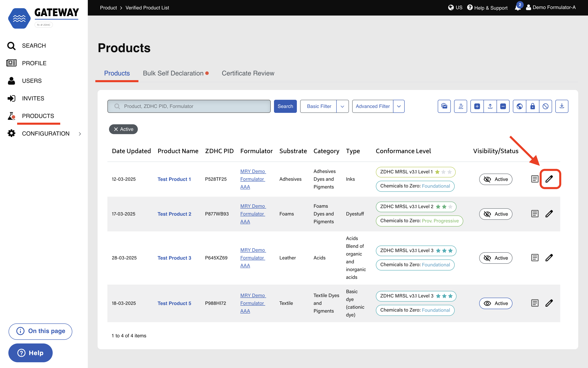
Task: Select the Products tab
Action: tap(117, 73)
